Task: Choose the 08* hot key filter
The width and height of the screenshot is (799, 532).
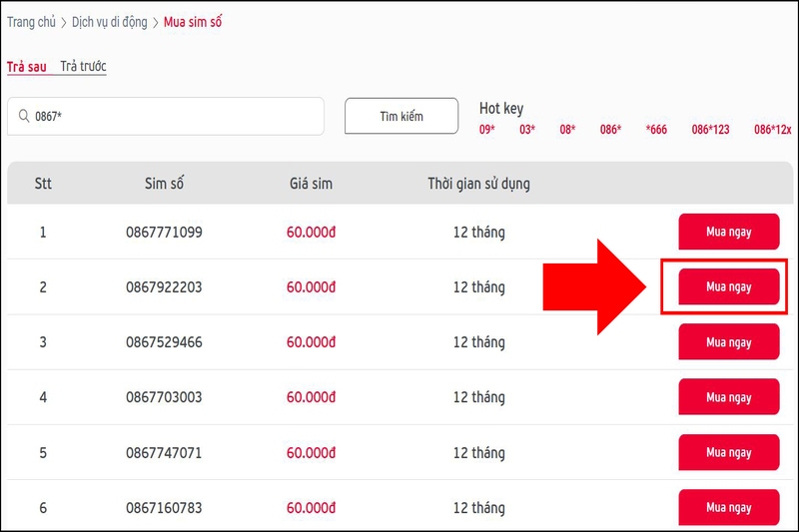Action: [567, 130]
